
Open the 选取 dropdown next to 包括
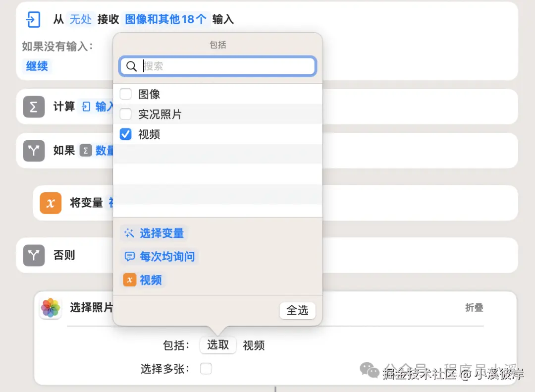(218, 345)
